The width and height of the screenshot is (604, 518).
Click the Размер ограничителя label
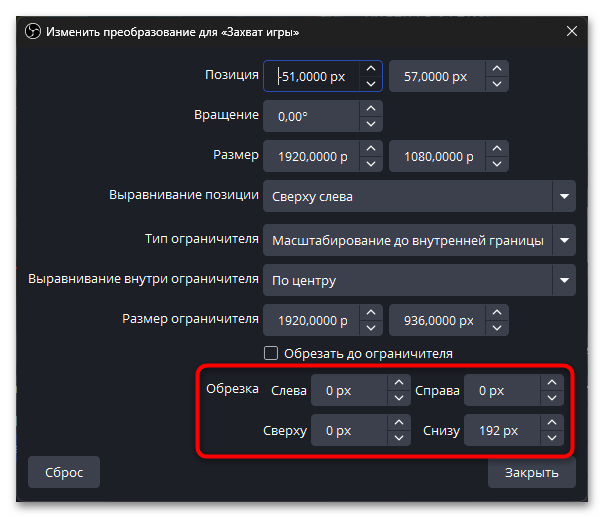[x=190, y=319]
